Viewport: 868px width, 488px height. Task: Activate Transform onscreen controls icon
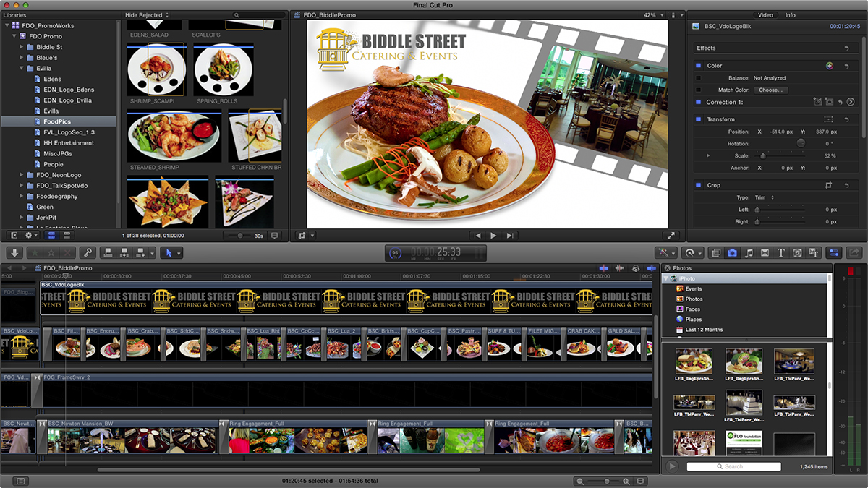click(x=829, y=119)
